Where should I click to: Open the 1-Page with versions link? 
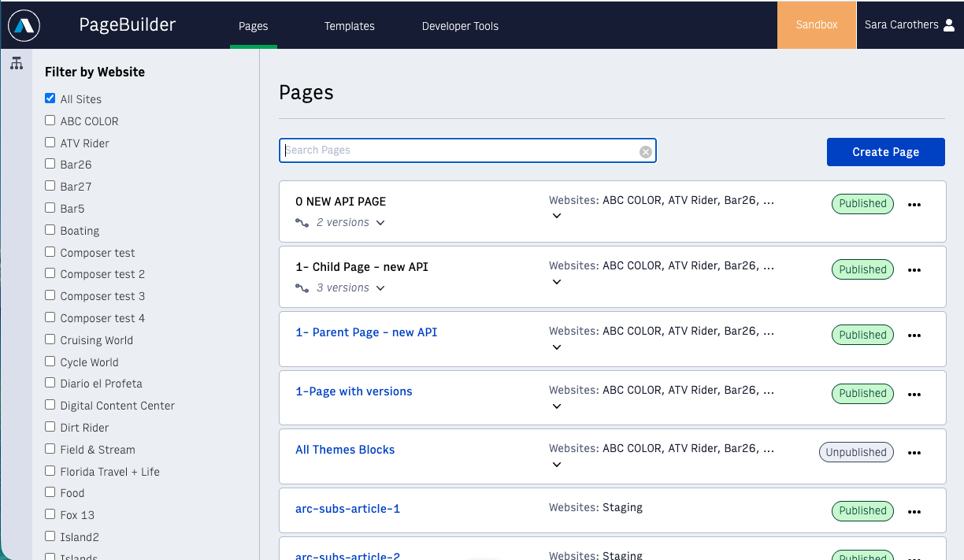[x=354, y=391]
